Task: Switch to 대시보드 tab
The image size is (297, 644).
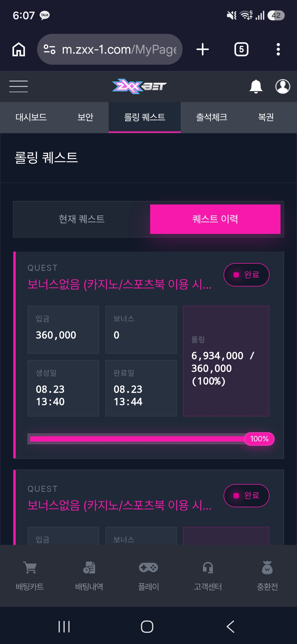Action: tap(31, 118)
